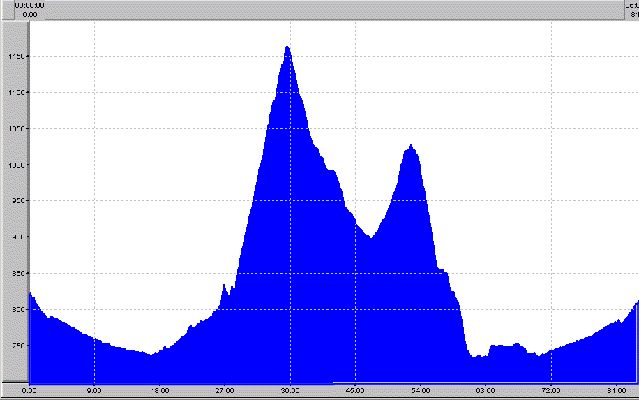Click the 9.00 horizontal axis label
The height and width of the screenshot is (400, 639).
coord(94,390)
